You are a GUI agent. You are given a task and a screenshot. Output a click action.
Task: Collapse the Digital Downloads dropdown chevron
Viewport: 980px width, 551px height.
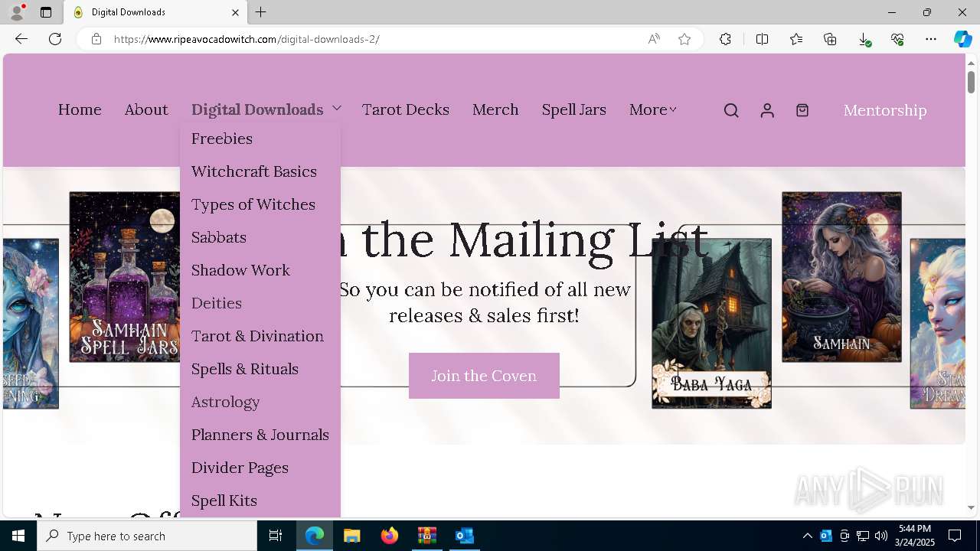[337, 109]
